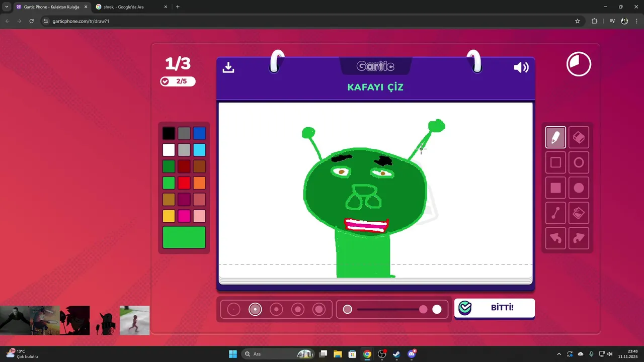Screen dimensions: 644x362
Task: Pick the light blue color swatch
Action: 199,150
